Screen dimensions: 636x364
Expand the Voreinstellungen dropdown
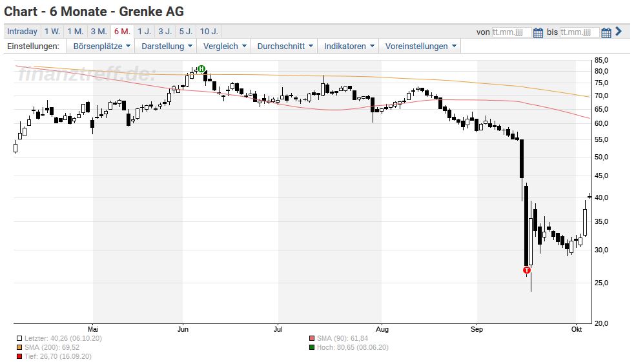tap(420, 46)
